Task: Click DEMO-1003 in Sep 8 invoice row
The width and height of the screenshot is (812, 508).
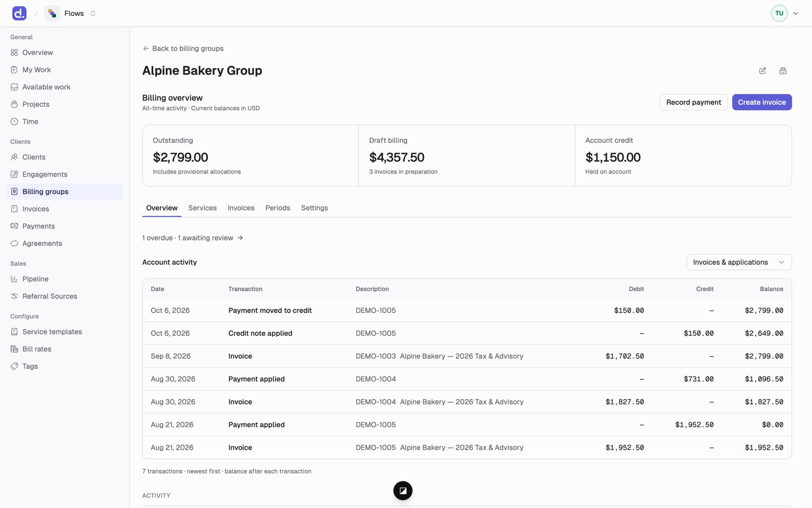Action: [x=376, y=356]
